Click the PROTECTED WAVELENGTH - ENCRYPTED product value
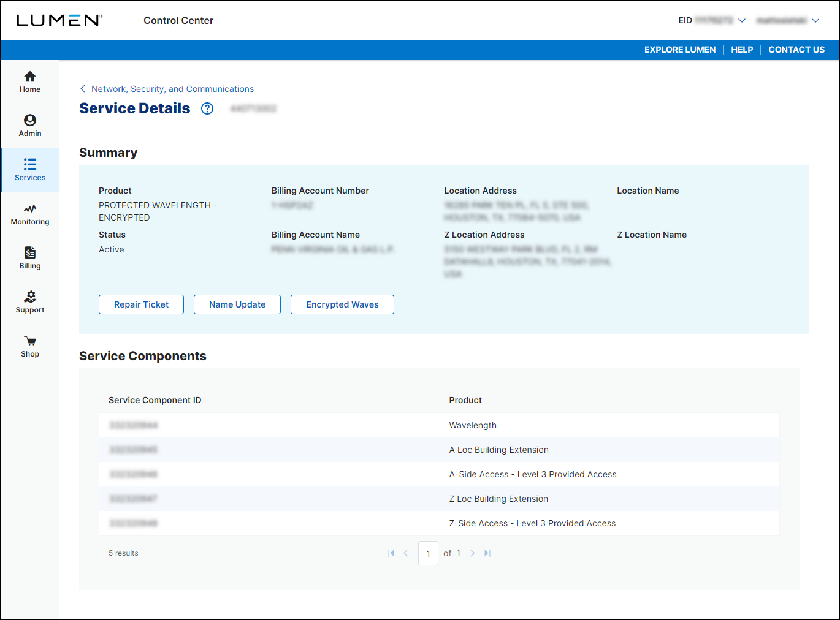The image size is (840, 620). pos(158,211)
